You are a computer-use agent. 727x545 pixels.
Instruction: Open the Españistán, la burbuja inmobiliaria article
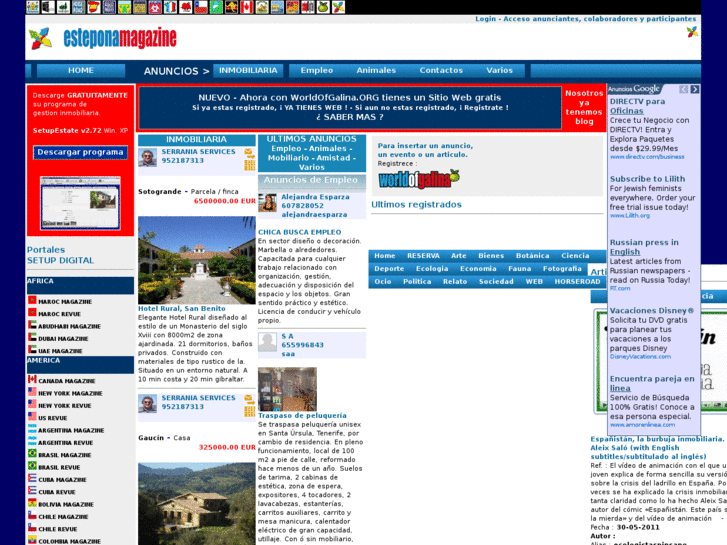click(657, 448)
